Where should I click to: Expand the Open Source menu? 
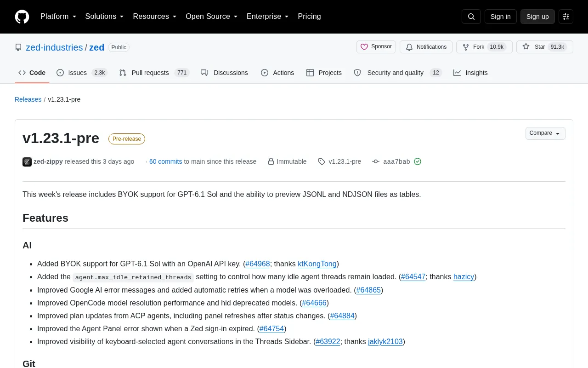pyautogui.click(x=211, y=17)
